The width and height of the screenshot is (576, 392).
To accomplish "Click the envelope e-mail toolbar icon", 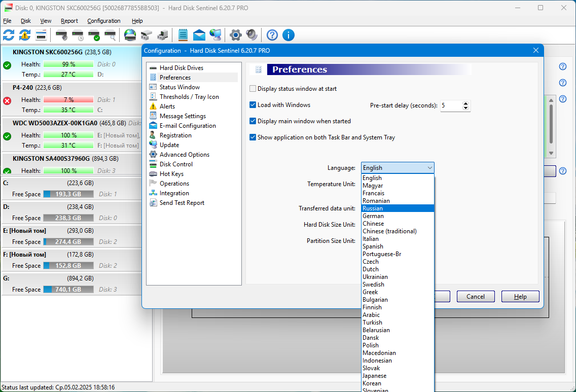I will (199, 35).
